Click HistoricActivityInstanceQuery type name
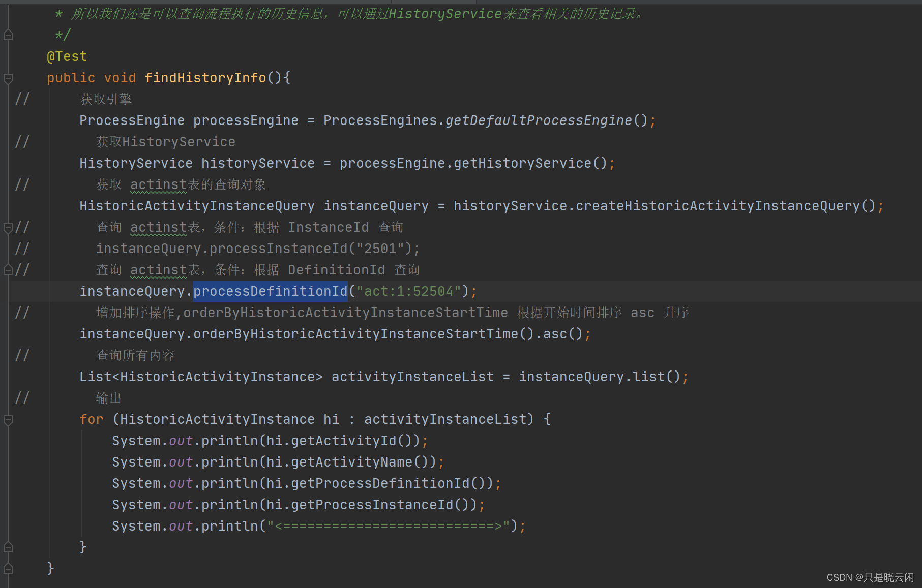Screen dimensions: 922x588 pyautogui.click(x=197, y=206)
